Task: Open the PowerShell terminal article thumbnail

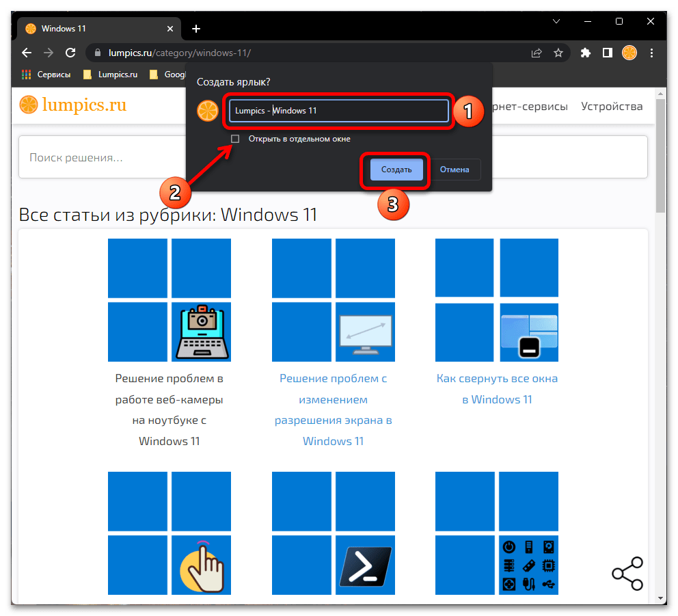Action: coord(334,533)
